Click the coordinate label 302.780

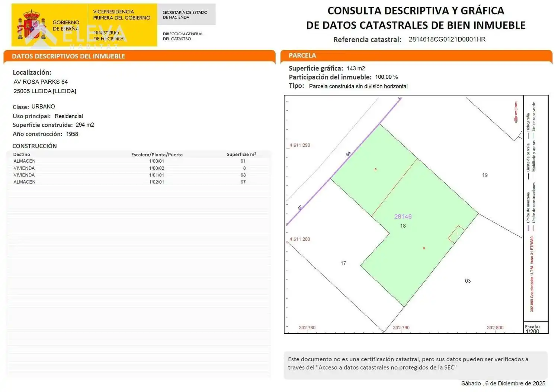(x=307, y=328)
